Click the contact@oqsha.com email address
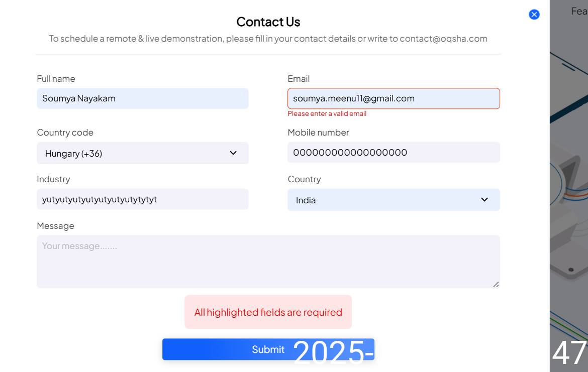Viewport: 588px width, 372px height. [443, 39]
